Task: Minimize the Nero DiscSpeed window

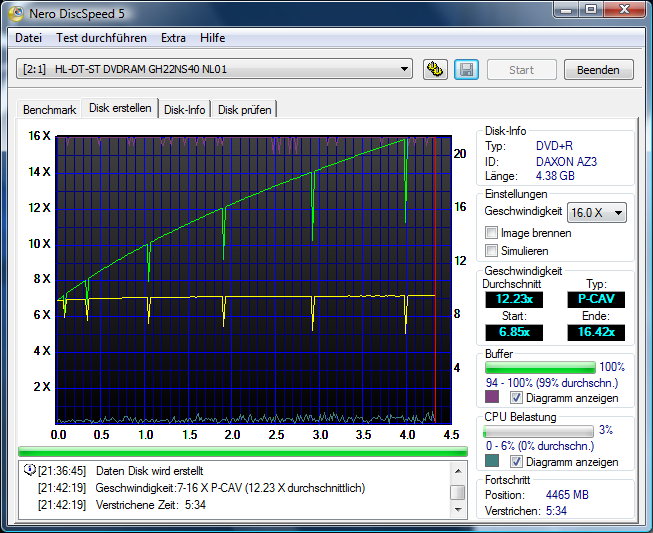Action: pos(566,9)
